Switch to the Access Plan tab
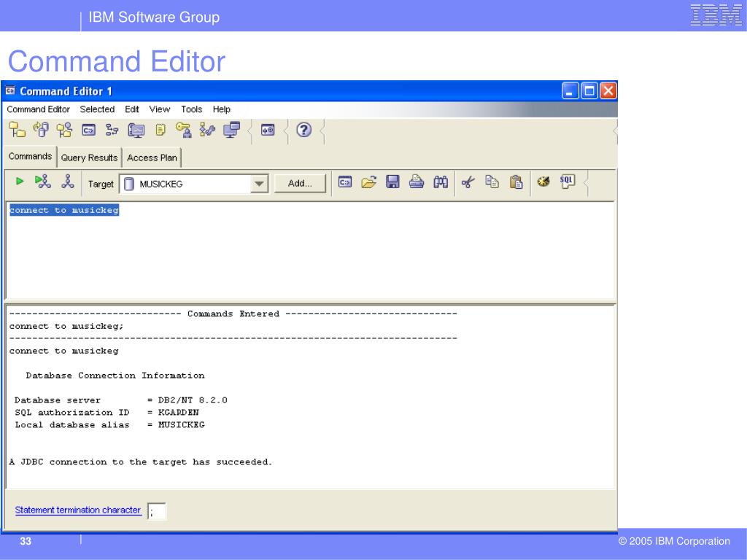747x560 pixels. click(x=152, y=157)
